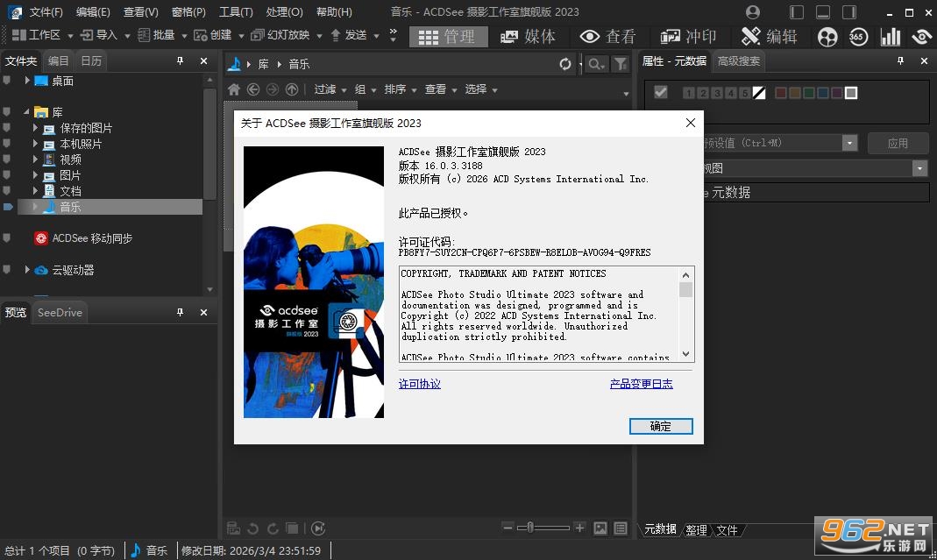Click 确定 in About dialog

(x=661, y=426)
